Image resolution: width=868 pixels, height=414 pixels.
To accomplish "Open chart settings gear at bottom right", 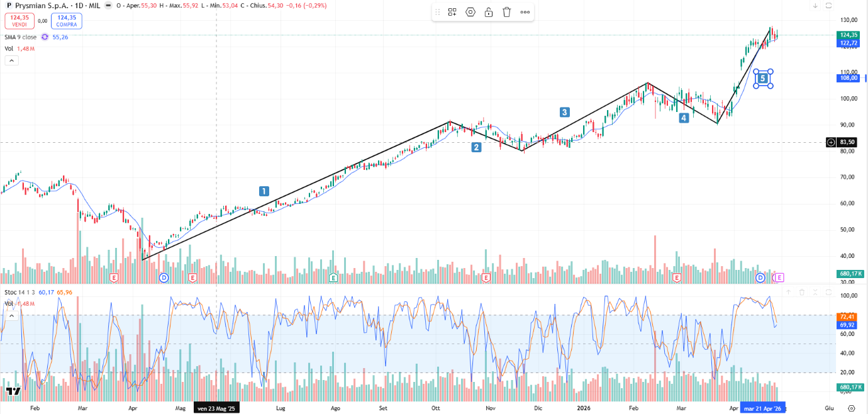I will point(851,408).
